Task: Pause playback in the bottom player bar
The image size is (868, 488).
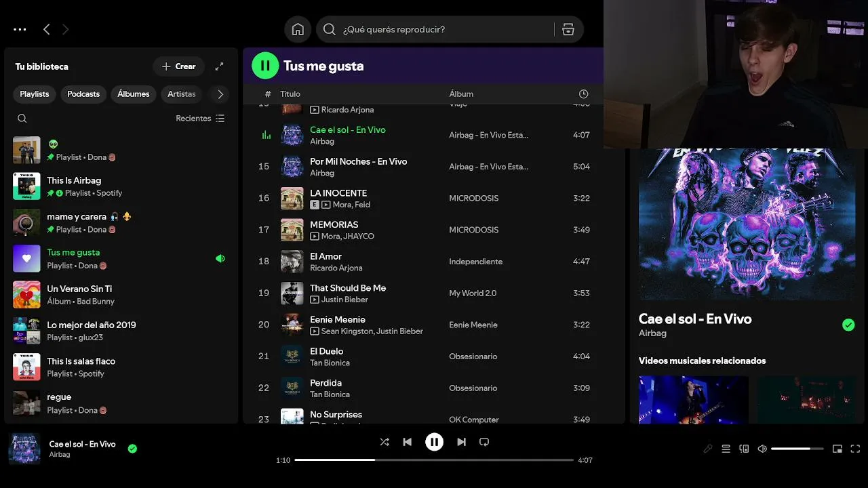Action: point(434,442)
